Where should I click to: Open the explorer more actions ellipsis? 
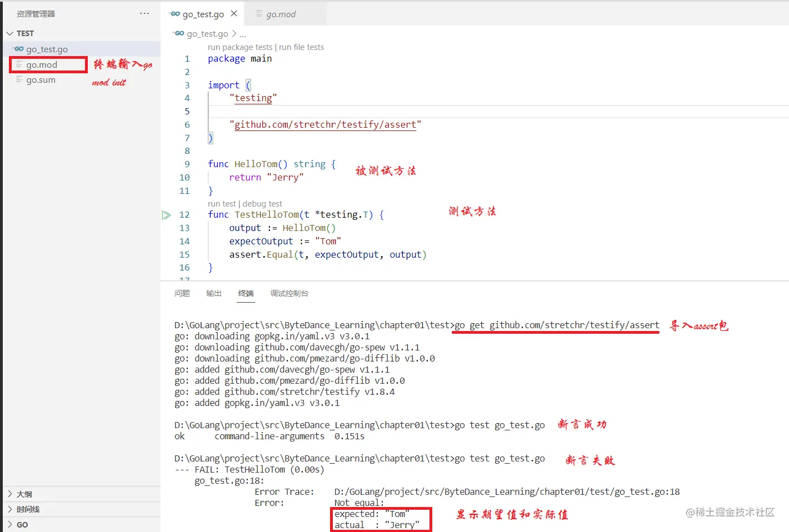click(x=144, y=13)
